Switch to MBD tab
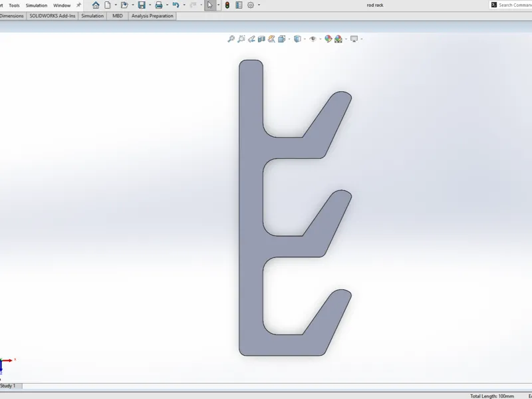The image size is (532, 399). point(118,16)
